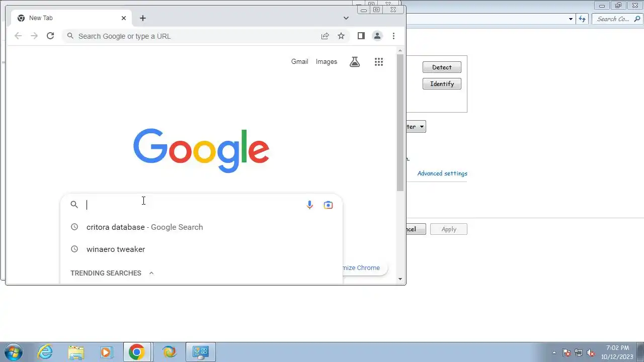This screenshot has width=644, height=362.
Task: Bookmark this tab with the star icon
Action: (341, 36)
